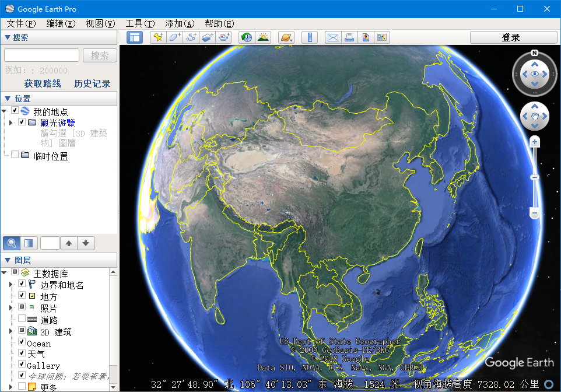Open the 编辑(E) menu

(x=61, y=24)
